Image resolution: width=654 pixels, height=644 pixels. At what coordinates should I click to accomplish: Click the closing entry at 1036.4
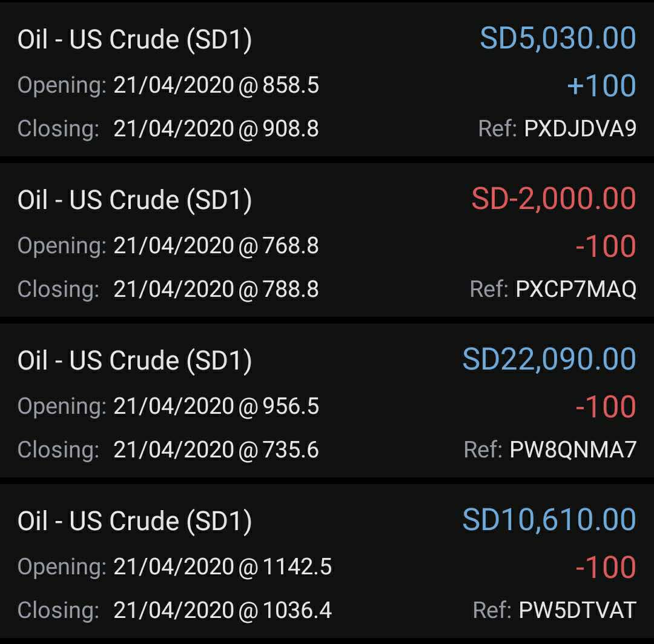click(x=222, y=610)
